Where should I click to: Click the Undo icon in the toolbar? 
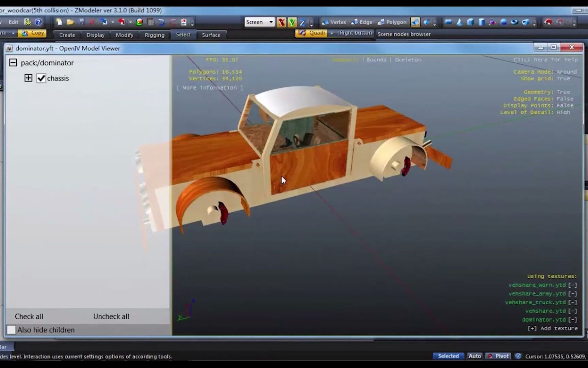(x=161, y=22)
